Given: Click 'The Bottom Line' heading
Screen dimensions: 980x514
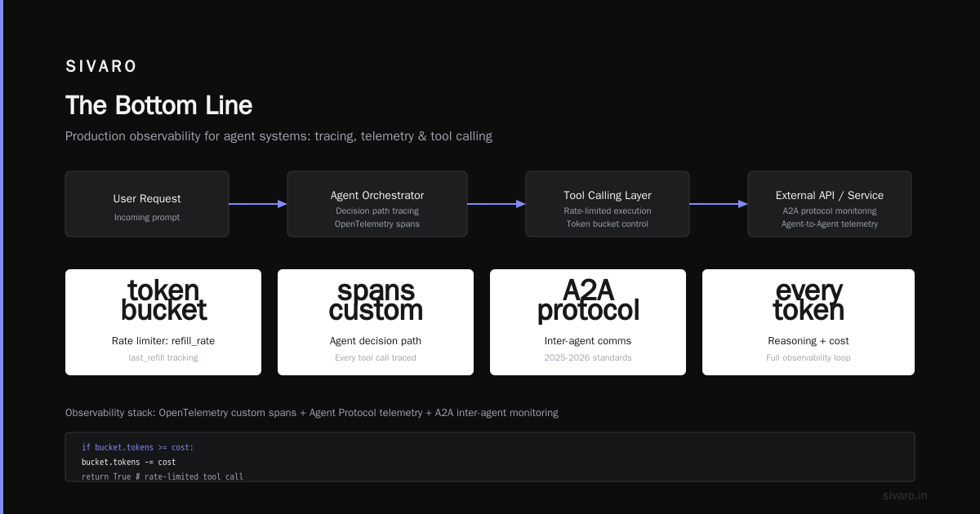Looking at the screenshot, I should point(158,105).
